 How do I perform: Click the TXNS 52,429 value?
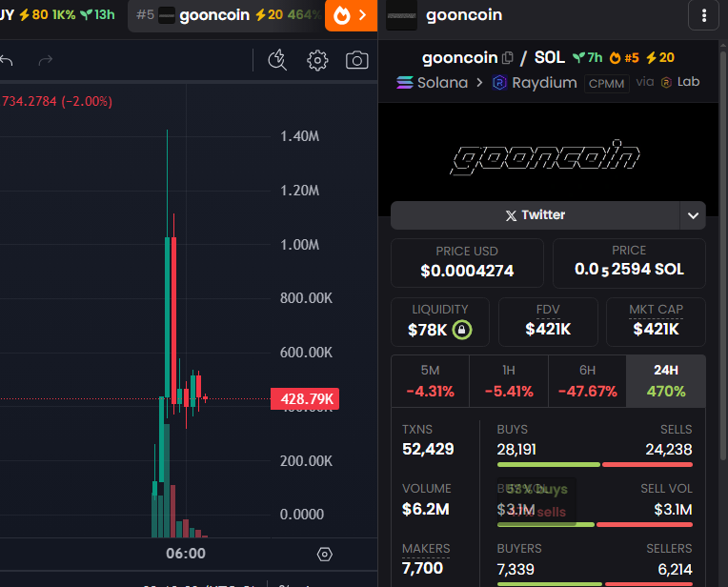[x=428, y=449]
